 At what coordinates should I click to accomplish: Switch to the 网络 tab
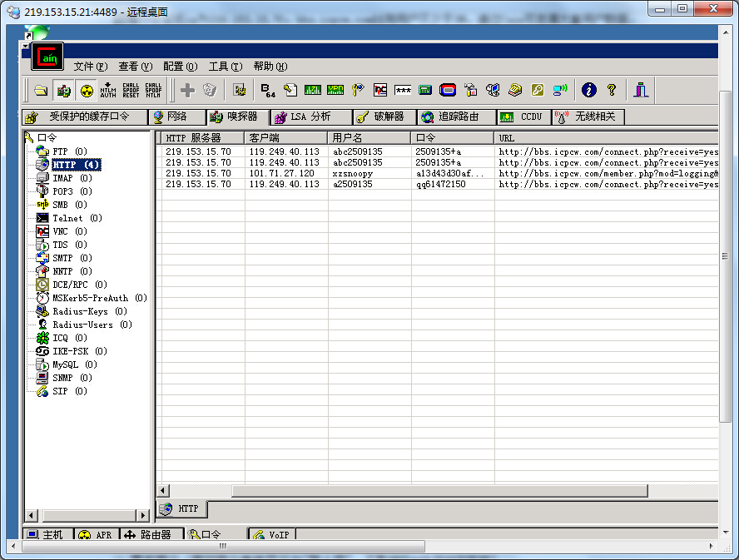pyautogui.click(x=176, y=116)
